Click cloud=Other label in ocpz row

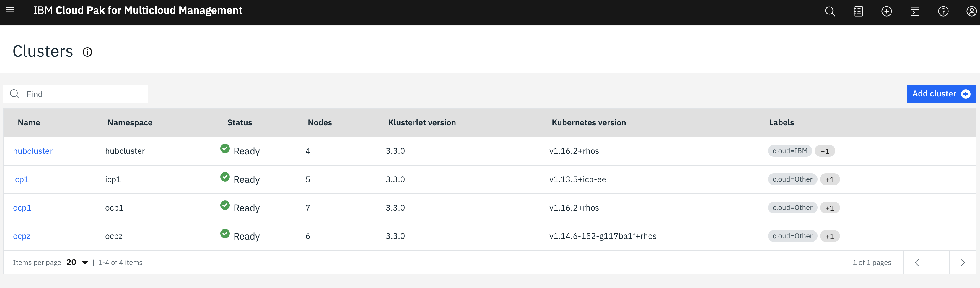coord(792,236)
